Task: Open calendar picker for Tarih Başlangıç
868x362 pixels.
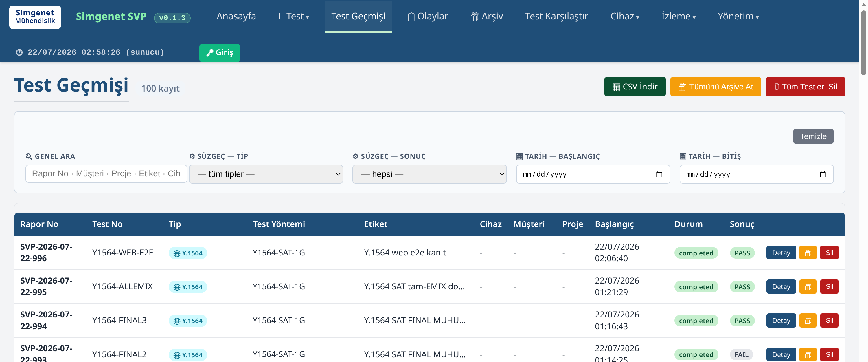Action: point(659,174)
